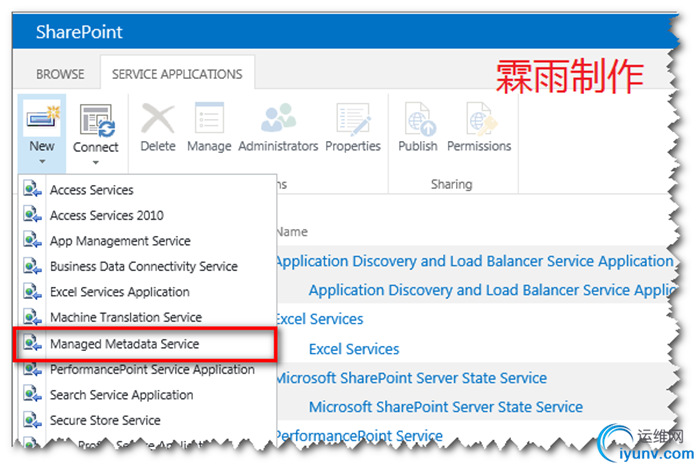Open the first Excel Services link

tap(320, 319)
